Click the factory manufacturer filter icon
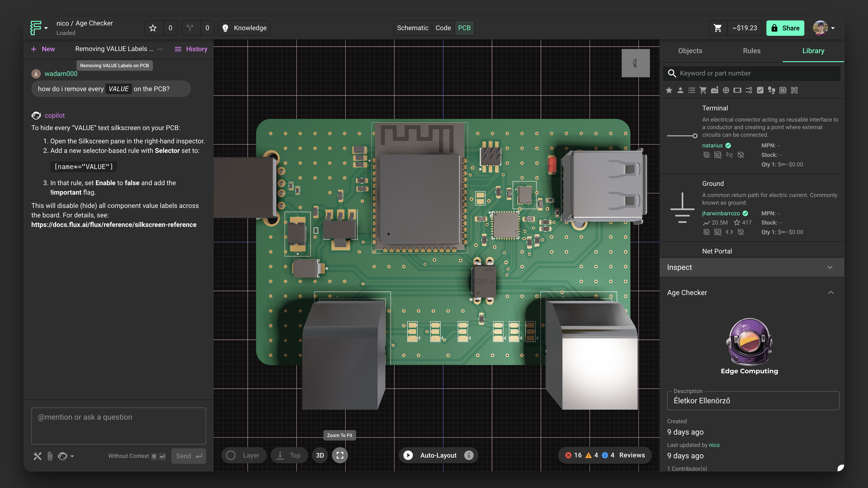Screen dimensions: 868x488 [x=714, y=90]
